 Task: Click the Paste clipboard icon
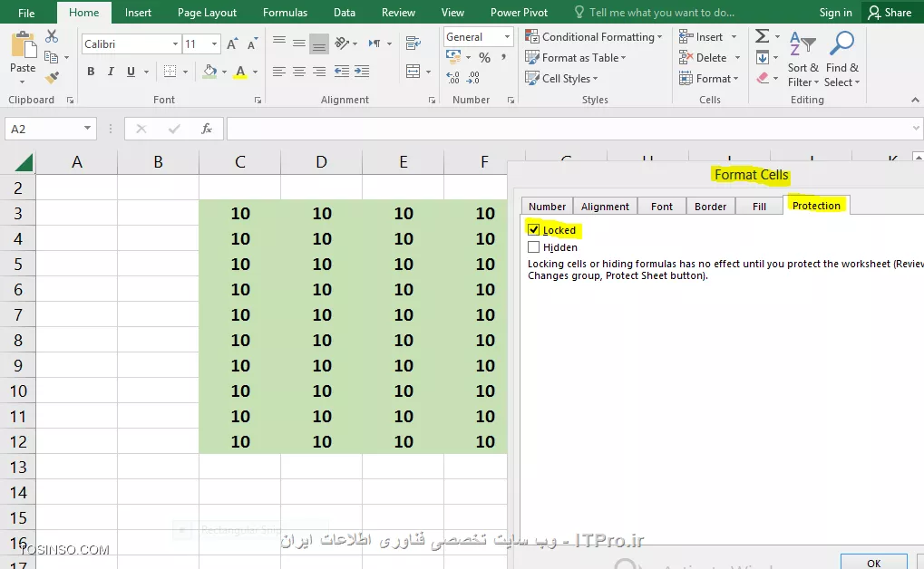coord(23,46)
